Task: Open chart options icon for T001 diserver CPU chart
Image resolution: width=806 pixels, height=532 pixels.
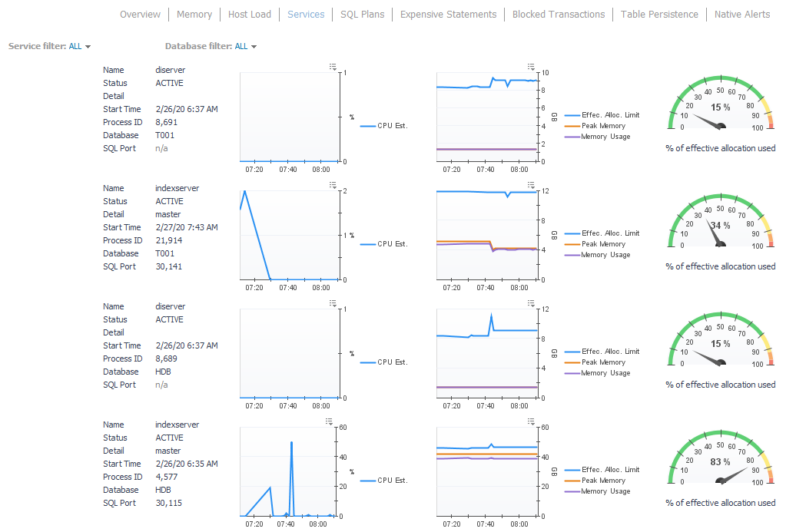Action: (333, 67)
